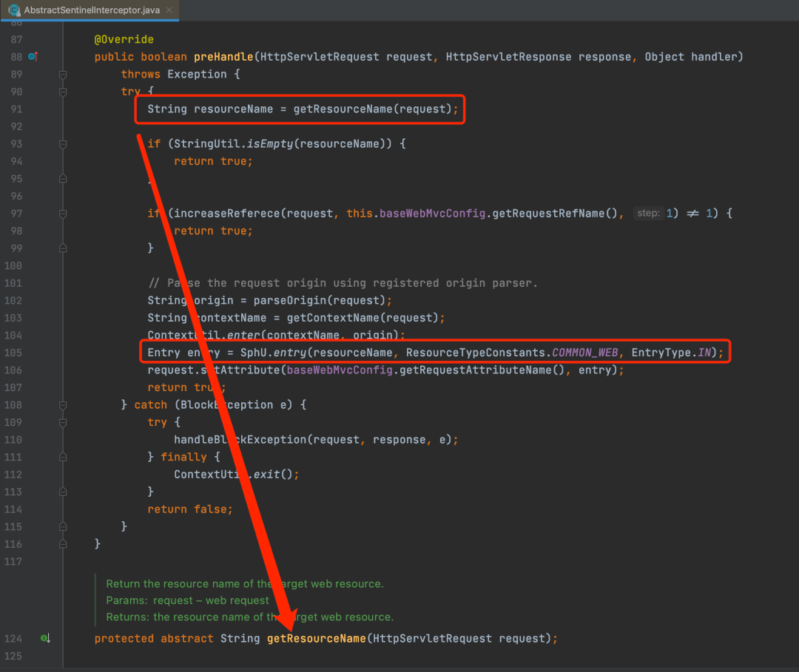Image resolution: width=799 pixels, height=672 pixels.
Task: Collapse inner try fold at line 109
Action: [x=63, y=423]
